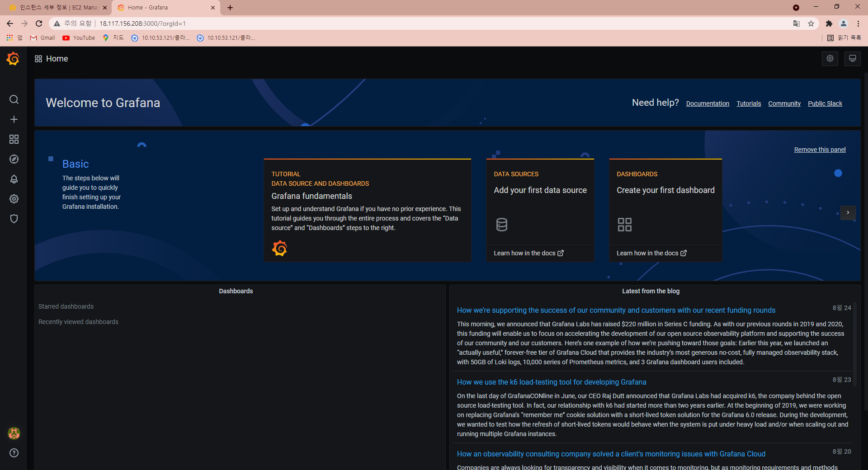Open the Explore compass icon

coord(14,159)
